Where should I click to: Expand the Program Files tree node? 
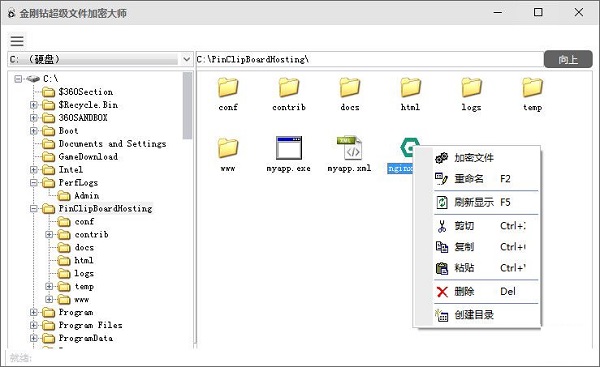pyautogui.click(x=34, y=325)
